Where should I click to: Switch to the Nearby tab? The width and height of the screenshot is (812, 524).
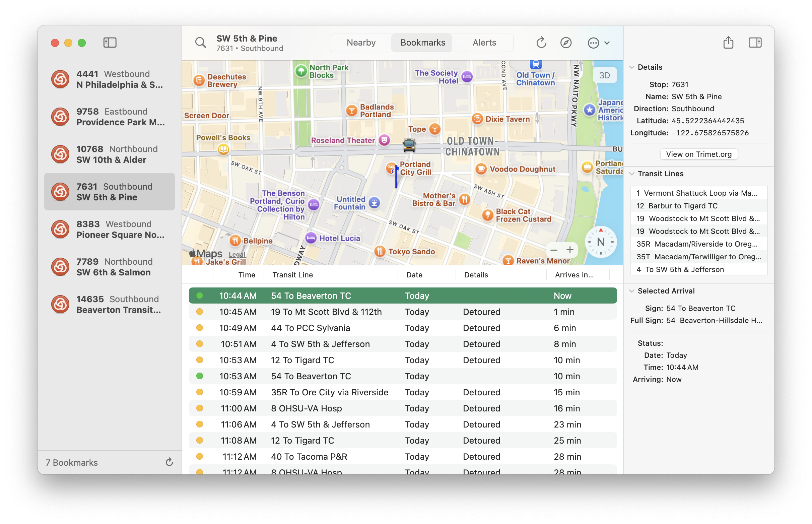[x=361, y=43]
